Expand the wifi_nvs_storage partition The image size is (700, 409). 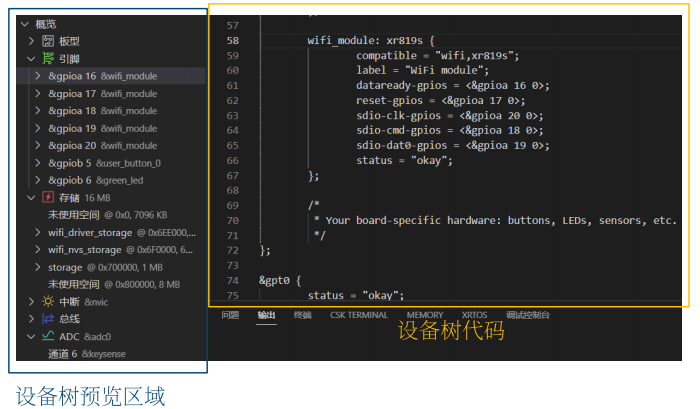[x=38, y=250]
